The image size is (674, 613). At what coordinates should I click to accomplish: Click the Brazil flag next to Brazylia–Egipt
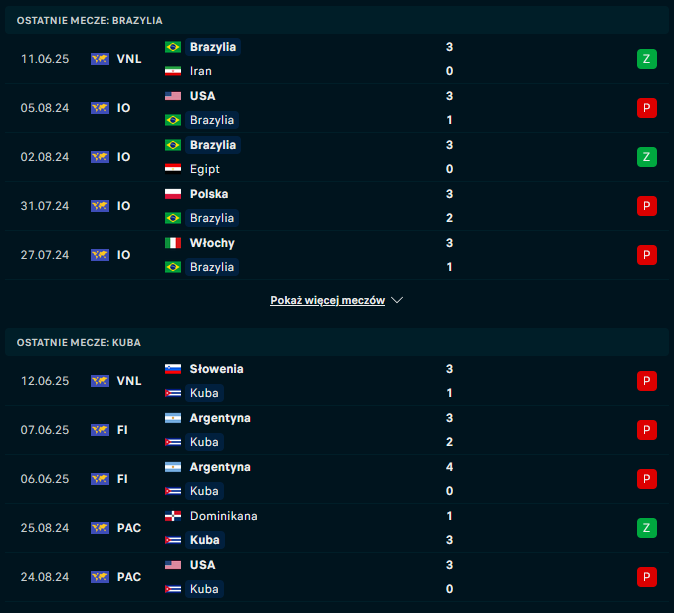(173, 145)
